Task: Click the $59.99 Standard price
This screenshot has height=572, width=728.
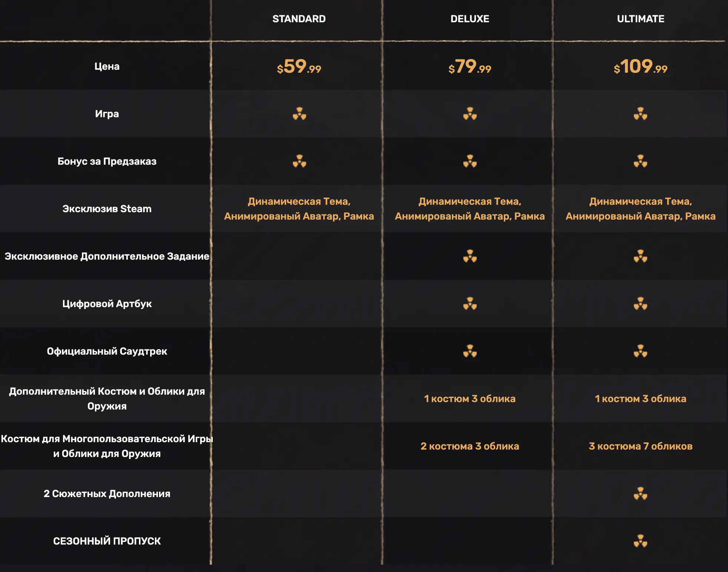Action: point(299,67)
